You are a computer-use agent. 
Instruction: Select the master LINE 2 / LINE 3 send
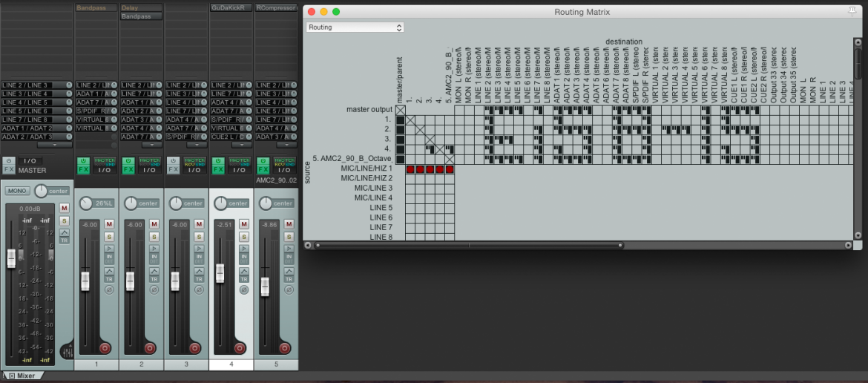(x=37, y=85)
